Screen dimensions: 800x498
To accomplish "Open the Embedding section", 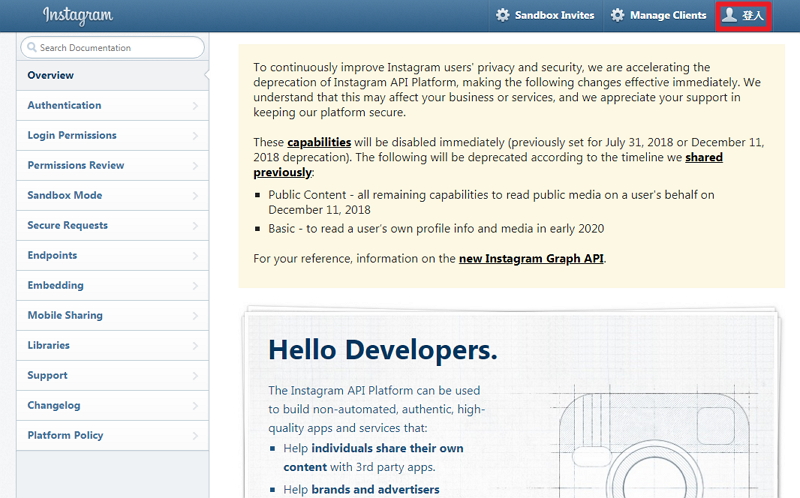I will click(112, 286).
